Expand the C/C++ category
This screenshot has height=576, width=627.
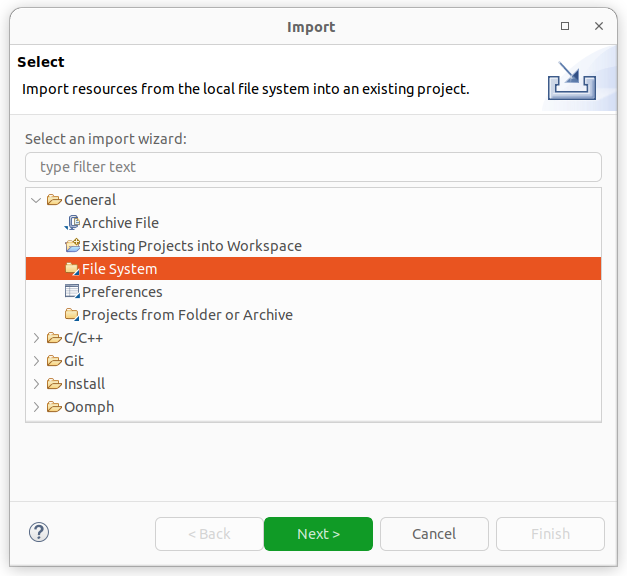37,338
